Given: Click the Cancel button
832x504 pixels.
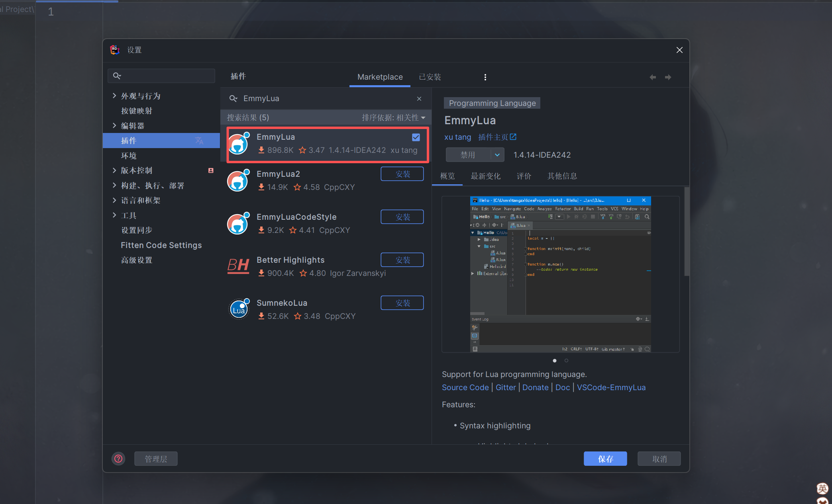Looking at the screenshot, I should [659, 459].
